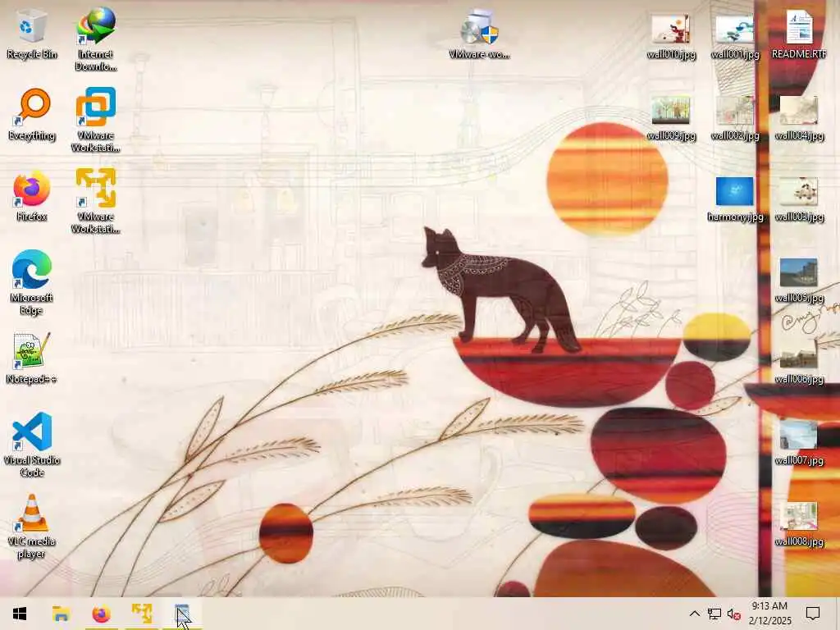Open the Windows Start menu
The height and width of the screenshot is (630, 840).
(x=20, y=614)
